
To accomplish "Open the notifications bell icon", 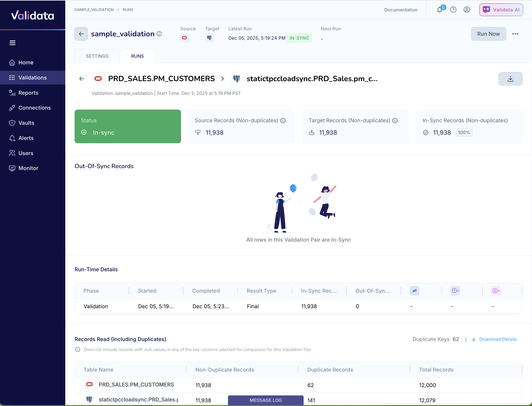I will click(x=439, y=10).
